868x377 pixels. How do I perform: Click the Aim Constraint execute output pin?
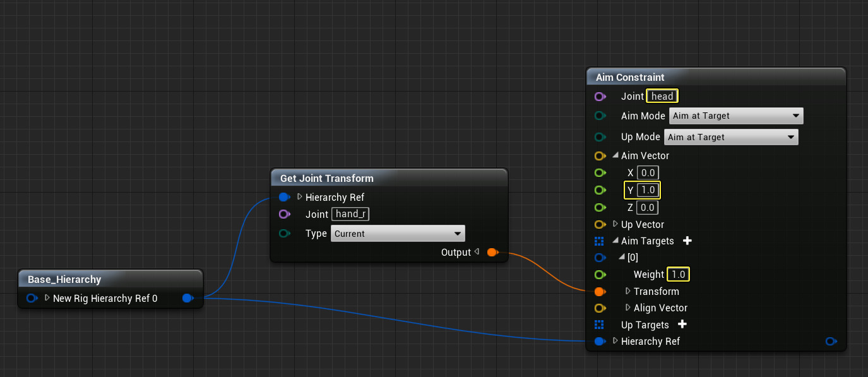pyautogui.click(x=831, y=342)
